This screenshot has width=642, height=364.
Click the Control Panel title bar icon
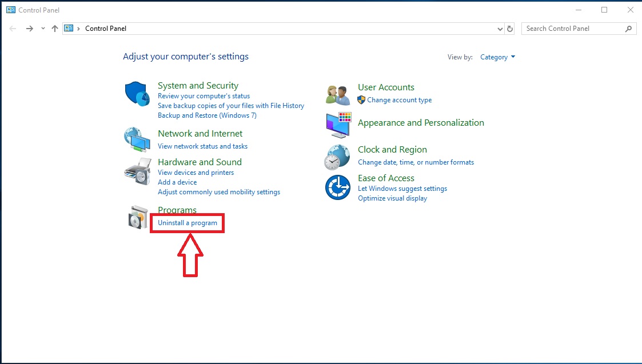pyautogui.click(x=11, y=10)
